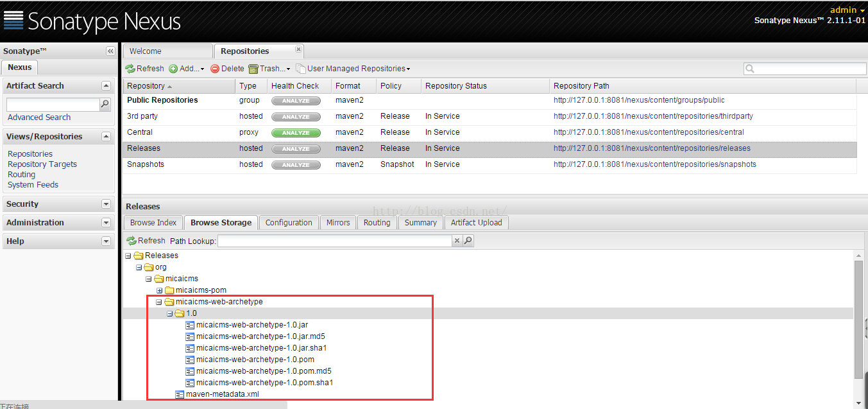Select micaicms-web-archetype-1.0.pom file
Viewport: 868px width, 409px height.
[255, 360]
